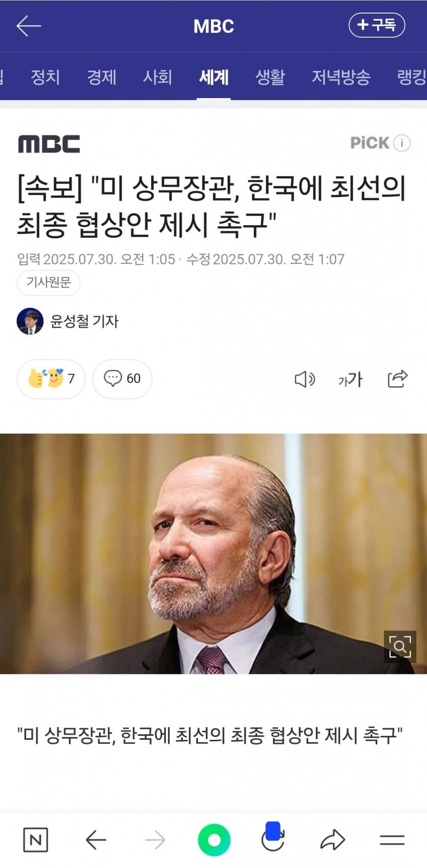Image resolution: width=427 pixels, height=868 pixels.
Task: Listen to article with speaker icon
Action: [304, 379]
